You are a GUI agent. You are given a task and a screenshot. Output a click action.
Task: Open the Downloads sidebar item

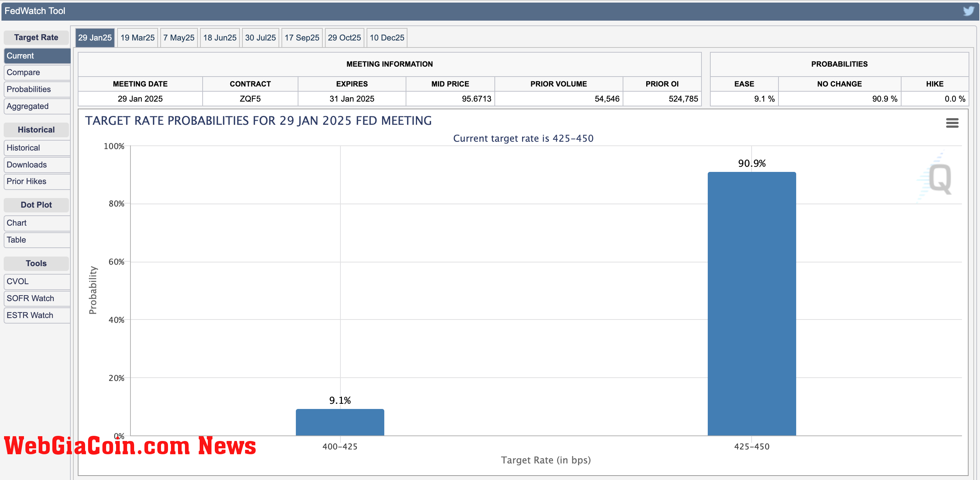pyautogui.click(x=37, y=165)
